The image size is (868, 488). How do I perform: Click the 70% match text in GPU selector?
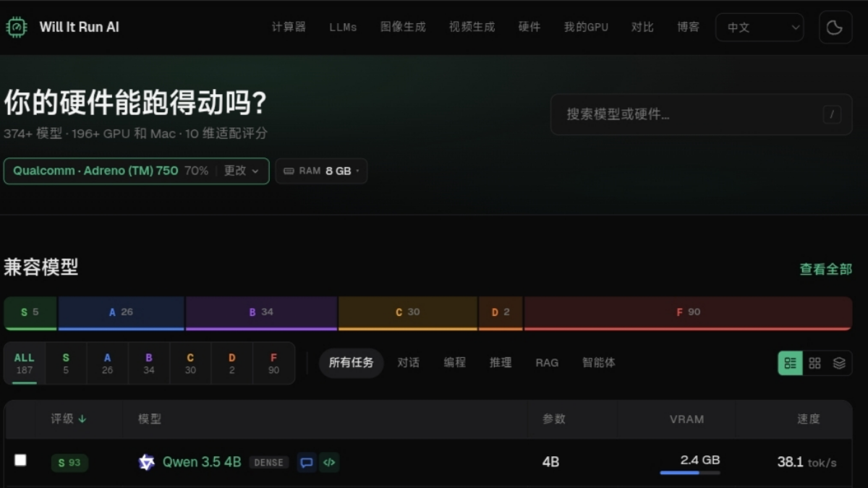coord(196,171)
